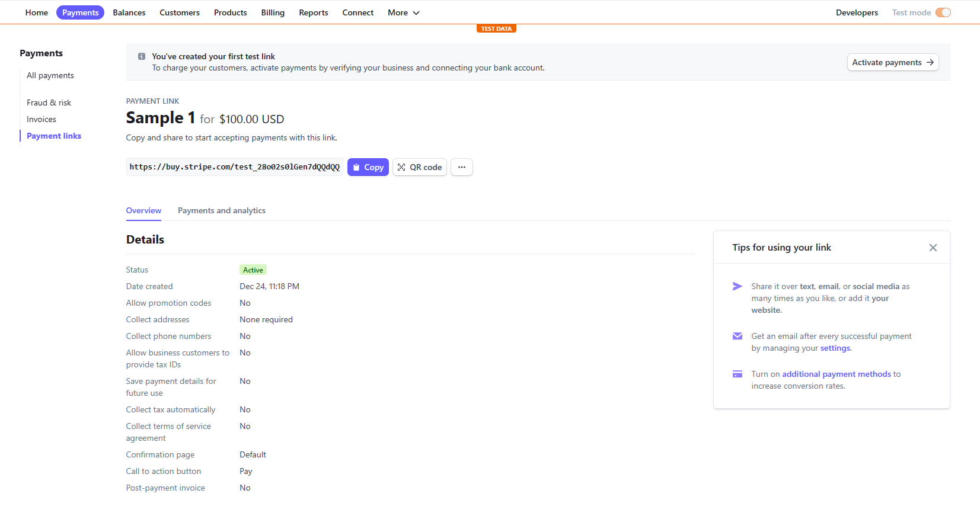Switch to Payments and analytics tab
Screen dimensions: 980x506
tap(222, 210)
